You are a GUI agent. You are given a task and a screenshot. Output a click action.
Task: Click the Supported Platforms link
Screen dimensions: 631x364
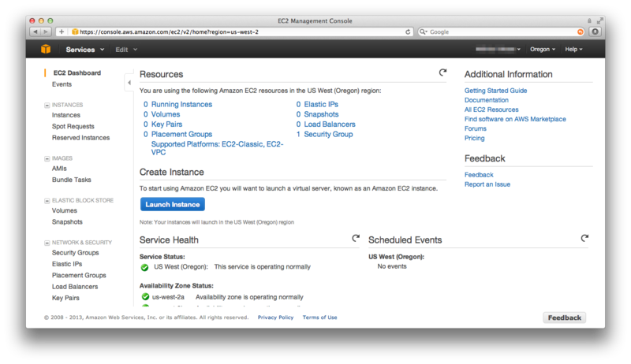218,148
